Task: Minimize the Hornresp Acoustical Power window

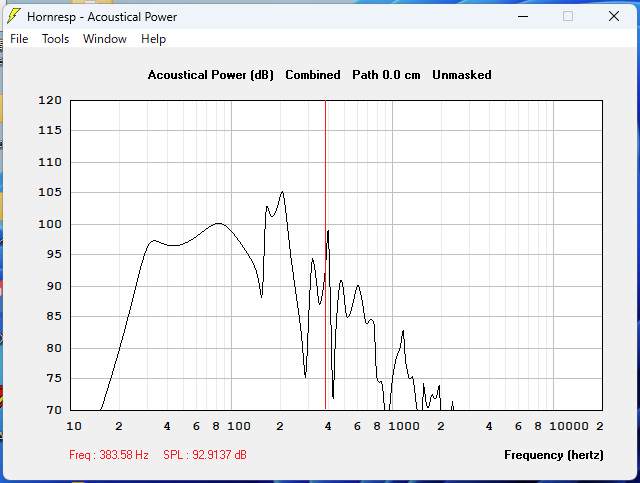Action: tap(523, 16)
